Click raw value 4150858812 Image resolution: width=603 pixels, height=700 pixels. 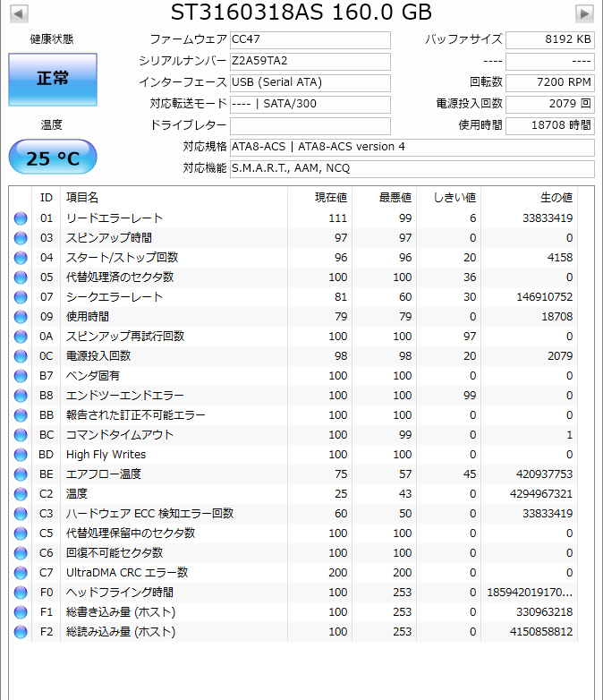tap(541, 632)
